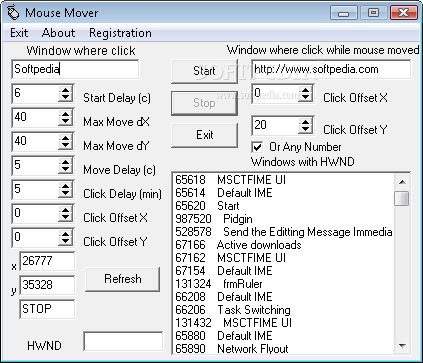Screen dimensions: 423x363
Task: Increase Start Delay (c) with up arrow
Action: pyautogui.click(x=66, y=90)
